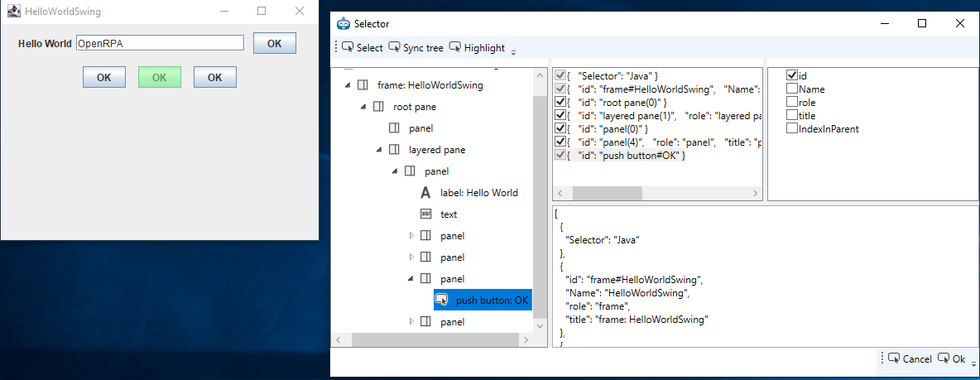Click Cancel in the Selector window
The image size is (980, 380).
coord(910,358)
